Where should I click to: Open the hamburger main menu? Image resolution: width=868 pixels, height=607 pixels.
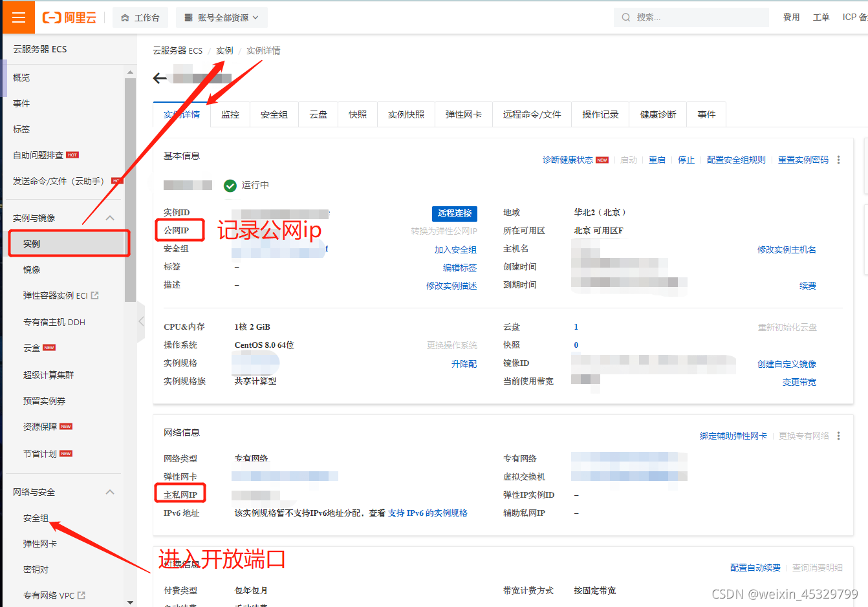click(18, 17)
